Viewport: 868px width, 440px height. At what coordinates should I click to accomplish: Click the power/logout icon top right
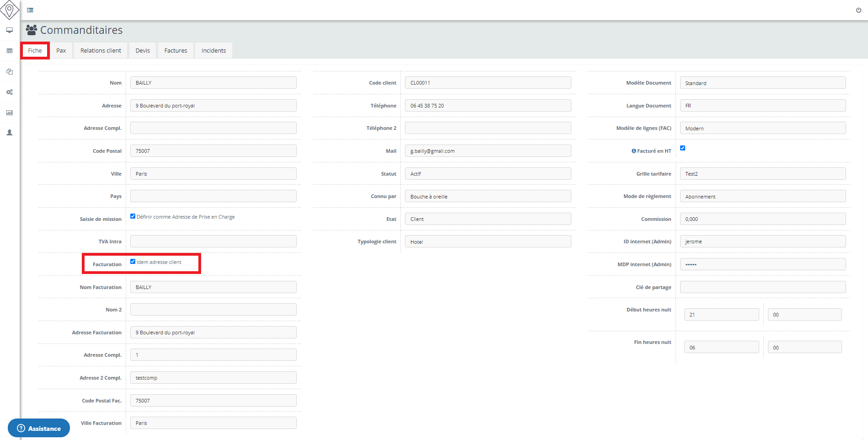tap(858, 9)
